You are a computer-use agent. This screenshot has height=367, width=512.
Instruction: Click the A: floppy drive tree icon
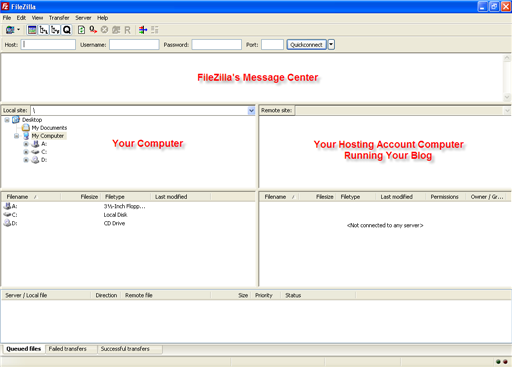[x=35, y=144]
